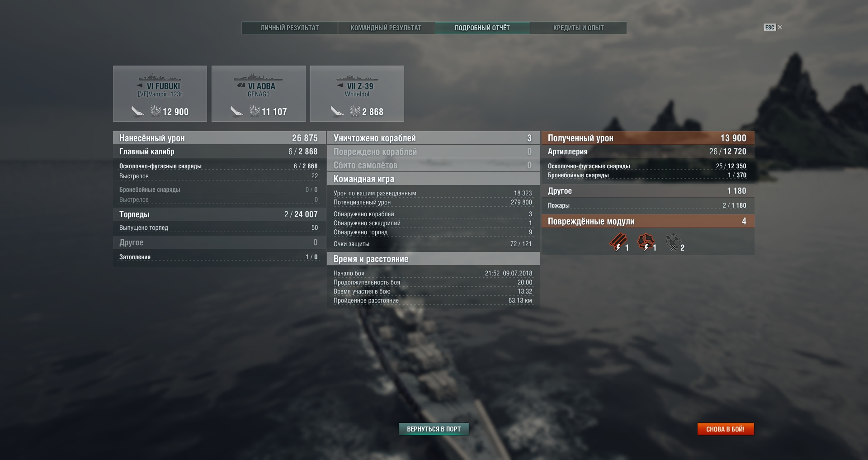Click the damage burst icon on Aoba card
Viewport: 868px width, 460px height.
(254, 111)
